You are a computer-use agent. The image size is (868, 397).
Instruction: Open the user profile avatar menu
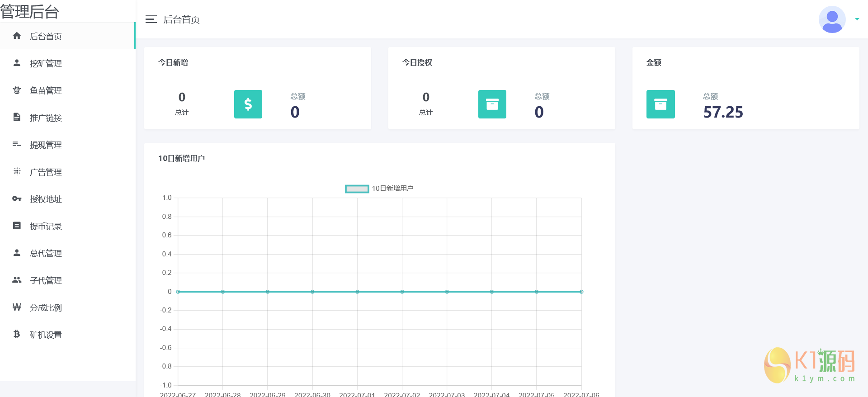pos(832,19)
